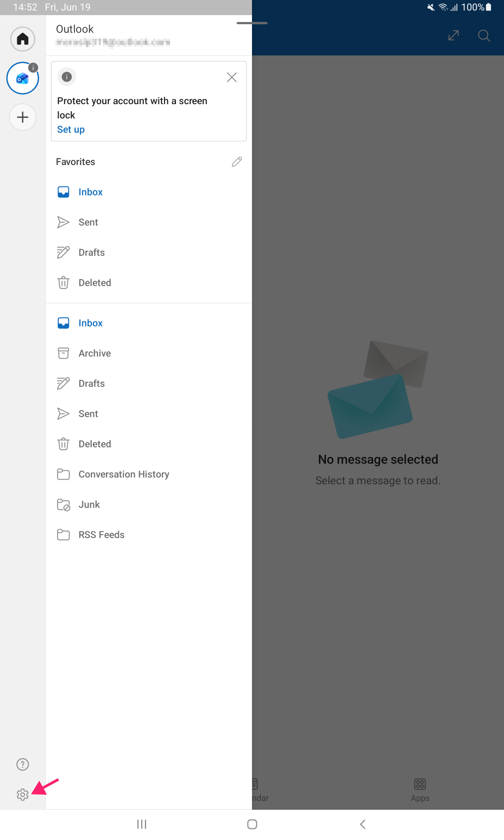Viewport: 504px width, 840px height.
Task: Click Favorites Sent paper-plane icon
Action: [x=63, y=222]
